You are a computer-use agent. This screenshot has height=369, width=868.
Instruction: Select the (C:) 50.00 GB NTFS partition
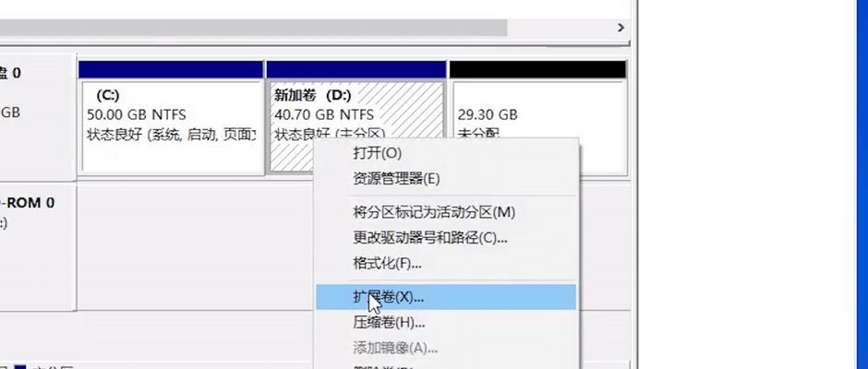(171, 127)
